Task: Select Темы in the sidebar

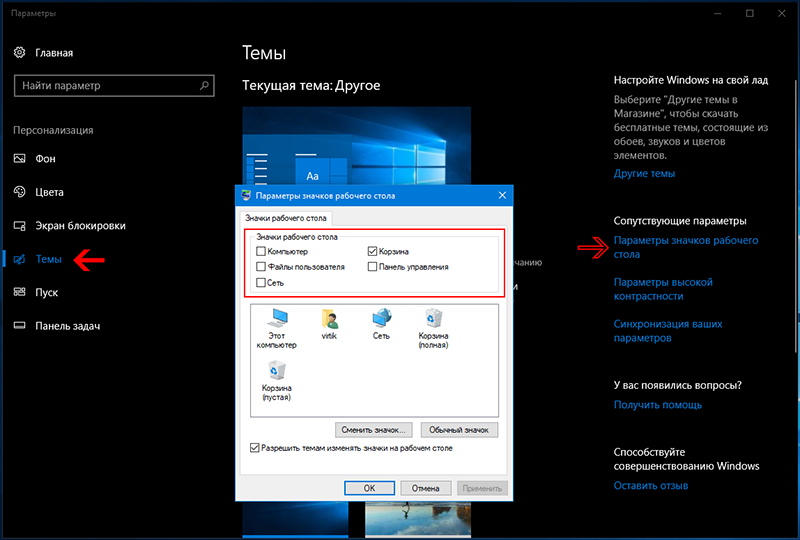Action: (x=38, y=259)
